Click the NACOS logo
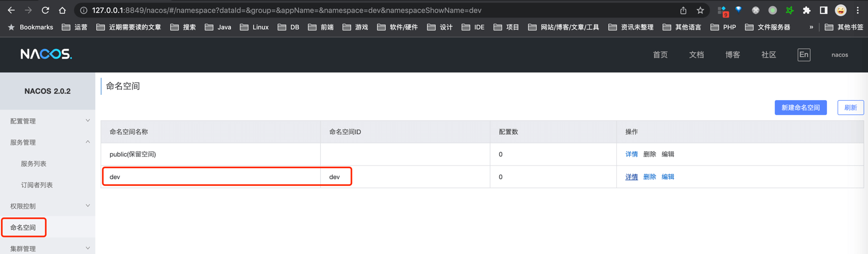The height and width of the screenshot is (254, 868). coord(46,54)
